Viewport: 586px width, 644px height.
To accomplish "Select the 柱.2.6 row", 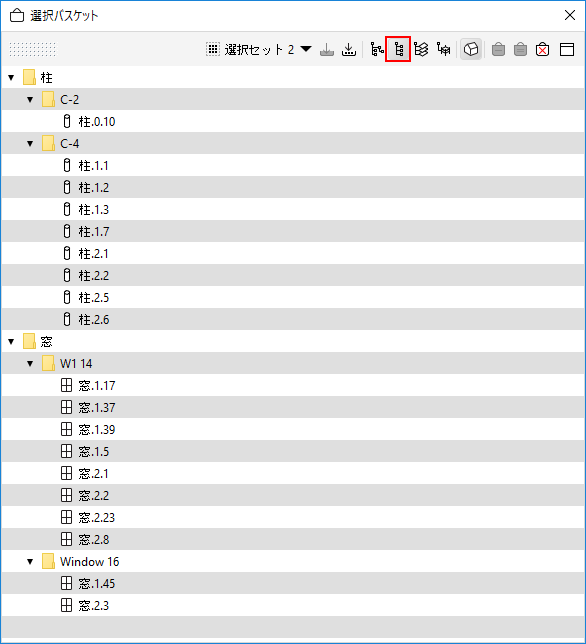I will coord(293,319).
